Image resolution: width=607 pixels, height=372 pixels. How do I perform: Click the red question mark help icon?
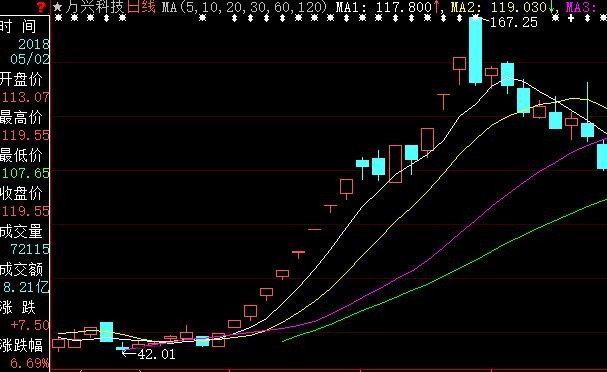point(41,7)
